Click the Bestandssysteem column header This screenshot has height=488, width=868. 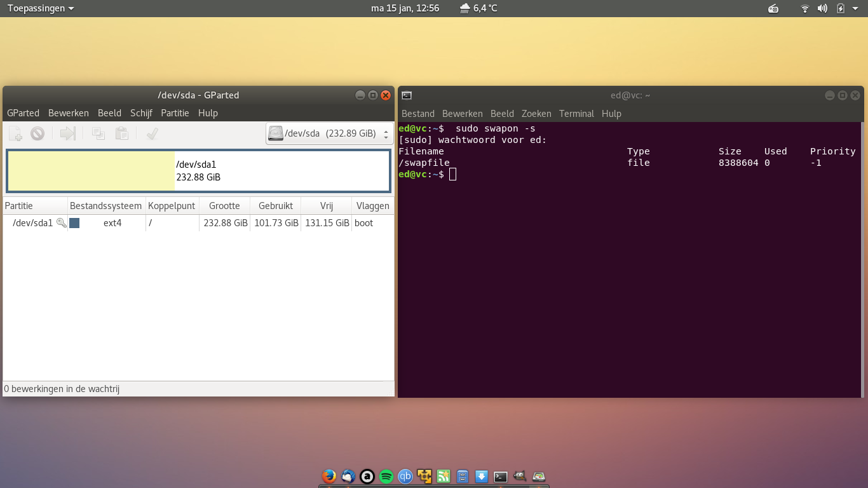tap(106, 206)
